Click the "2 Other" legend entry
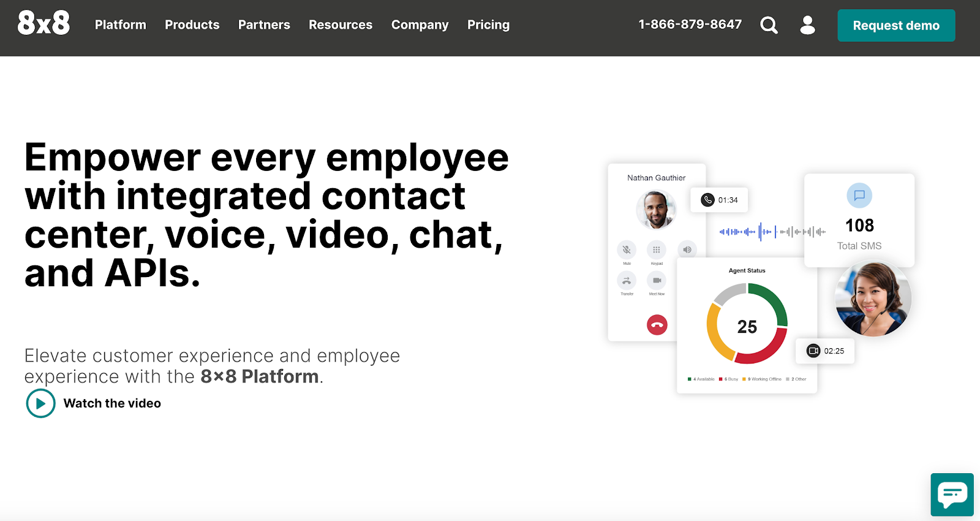The height and width of the screenshot is (521, 980). (796, 379)
